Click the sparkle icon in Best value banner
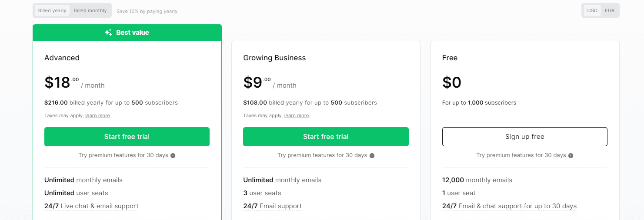Screen dimensions: 644x220 tap(108, 33)
